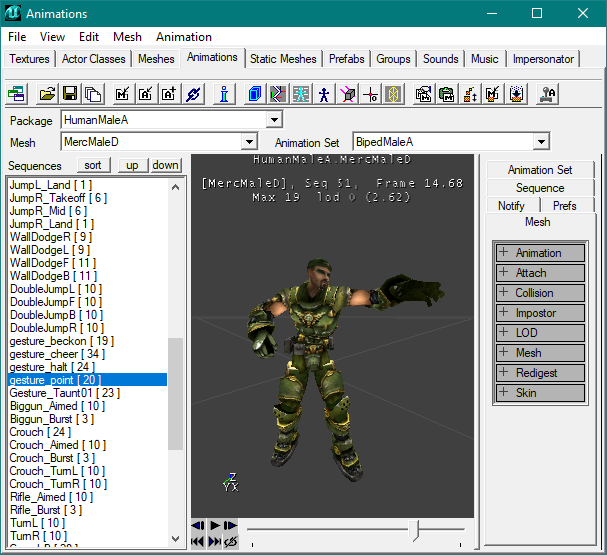Click the green package-with-M toolbar icon
Screen dimensions: 607x555
pyautogui.click(x=446, y=94)
